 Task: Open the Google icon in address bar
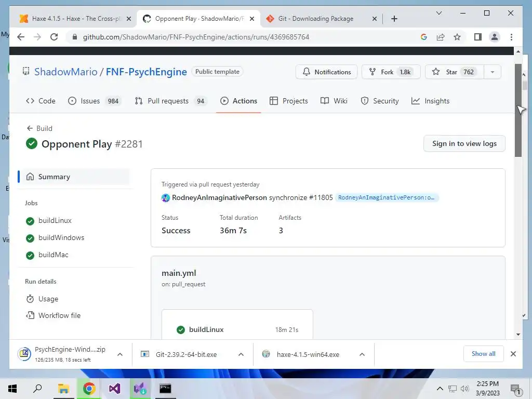424,37
